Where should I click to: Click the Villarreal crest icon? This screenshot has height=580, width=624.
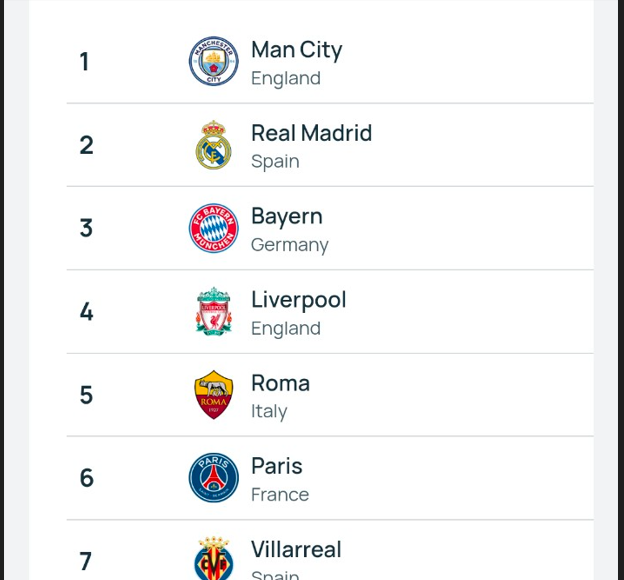[x=214, y=558]
